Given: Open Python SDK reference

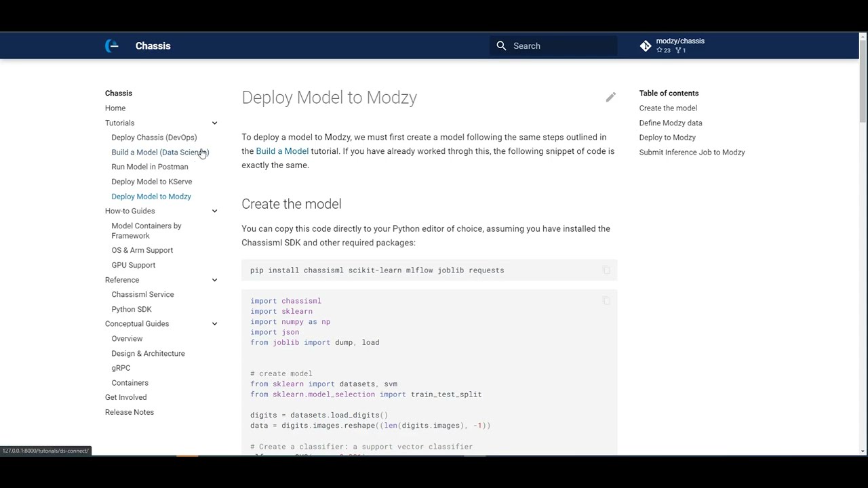Looking at the screenshot, I should point(132,310).
